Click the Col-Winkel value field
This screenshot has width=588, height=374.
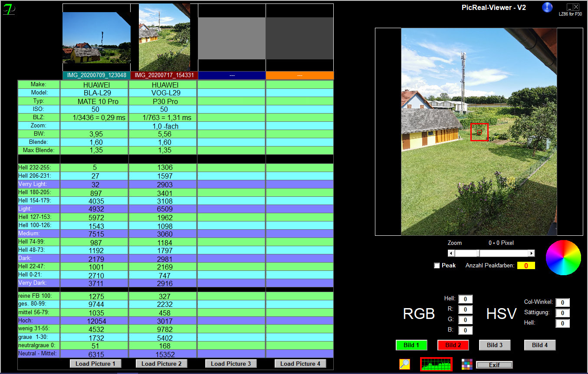point(562,302)
